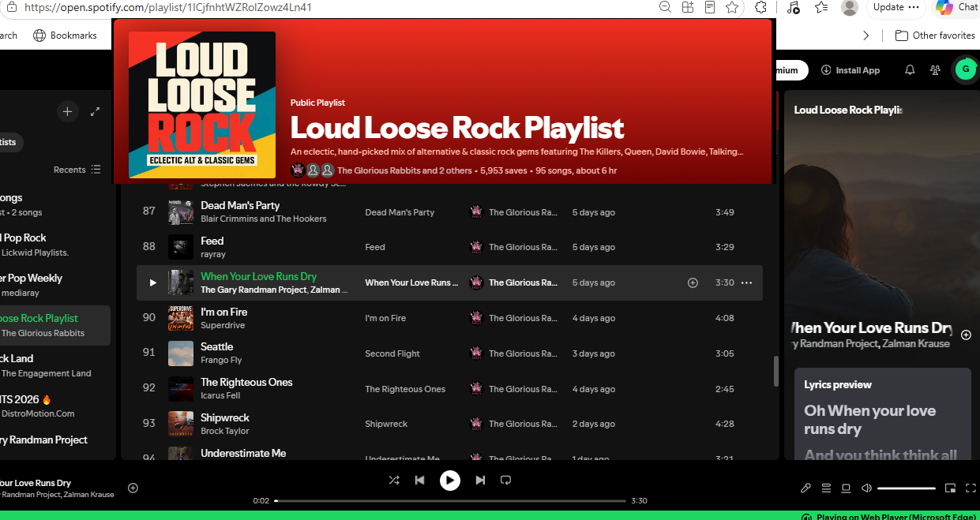Open Bookmarks item in favorites bar
This screenshot has width=980, height=520.
point(66,36)
